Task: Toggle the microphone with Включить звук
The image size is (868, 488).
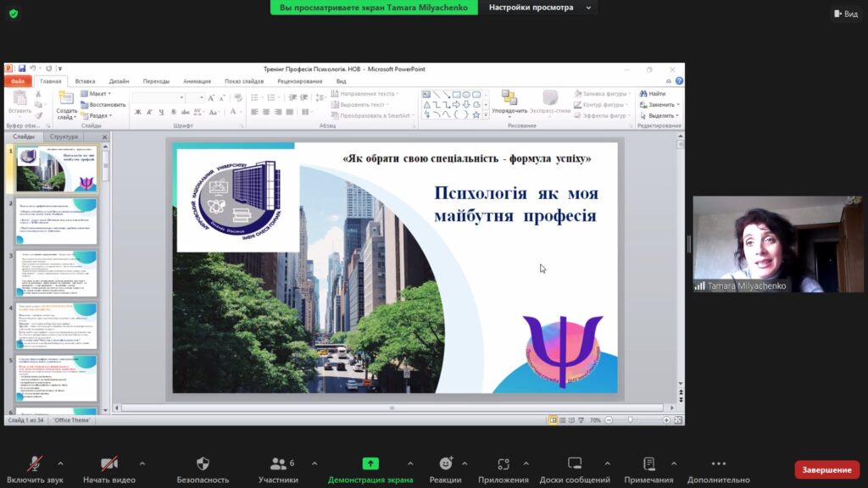Action: pyautogui.click(x=35, y=469)
